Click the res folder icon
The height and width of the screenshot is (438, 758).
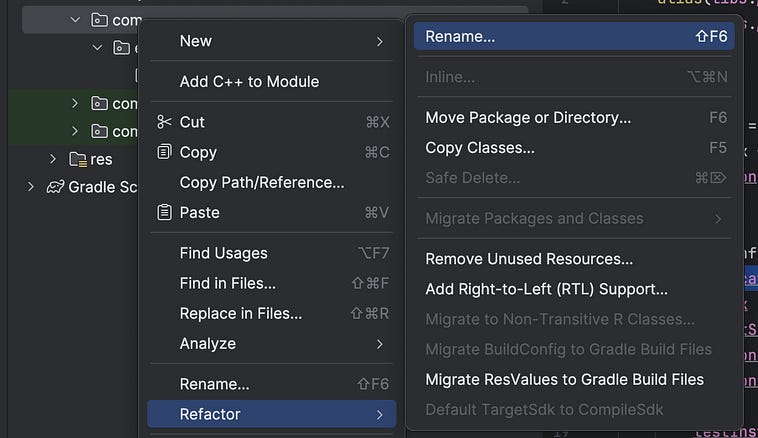pos(77,159)
